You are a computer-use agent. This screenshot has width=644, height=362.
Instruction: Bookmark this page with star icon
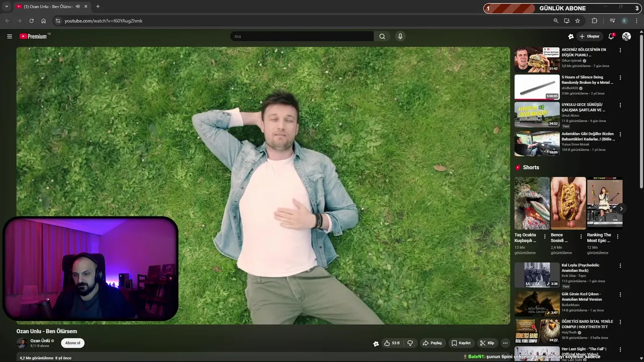point(578,21)
